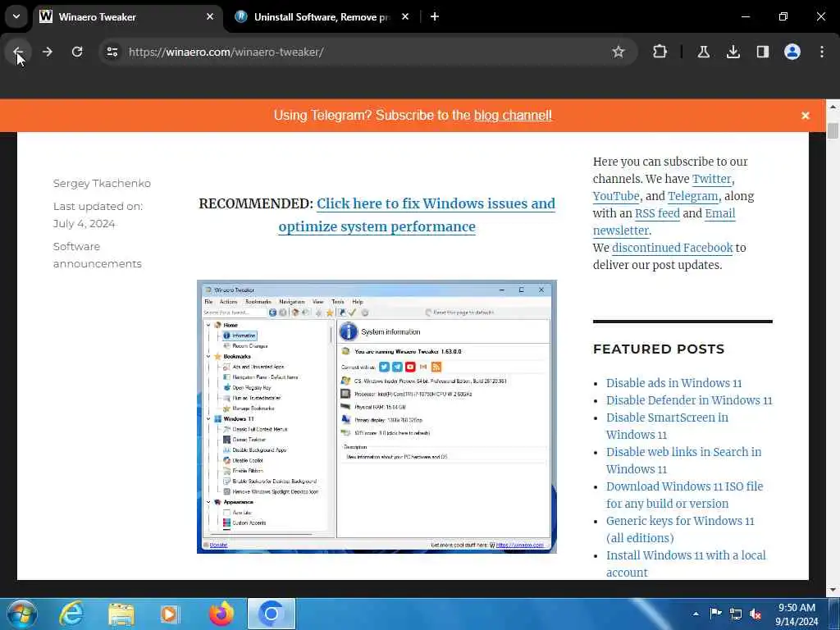Open site information icon in address bar

[112, 52]
